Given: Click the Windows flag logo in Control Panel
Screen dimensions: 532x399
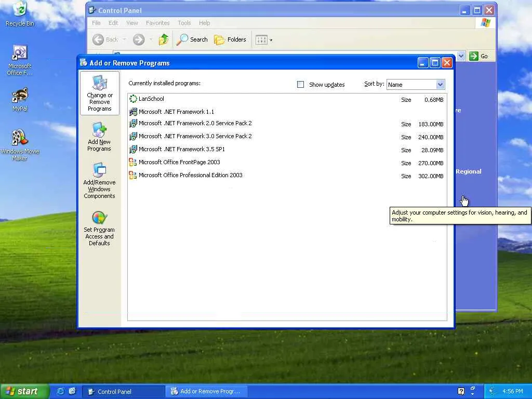Looking at the screenshot, I should point(486,23).
